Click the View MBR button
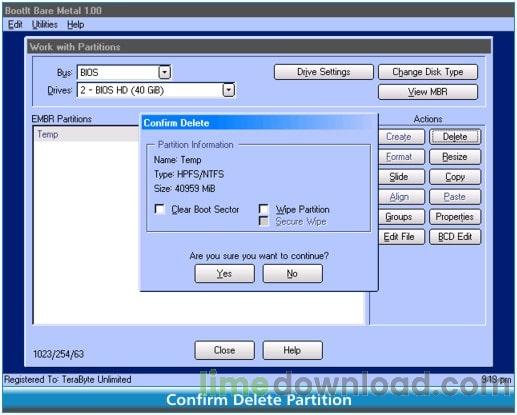 [x=428, y=92]
